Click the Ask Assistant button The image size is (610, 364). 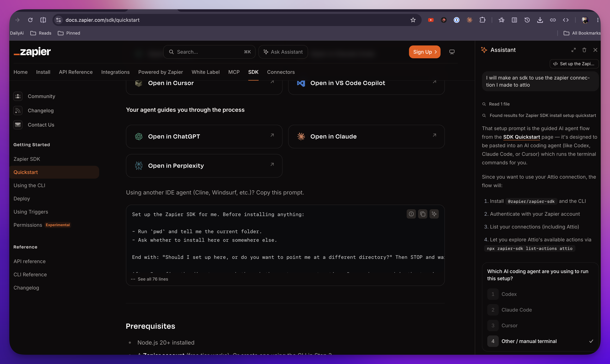(x=283, y=52)
